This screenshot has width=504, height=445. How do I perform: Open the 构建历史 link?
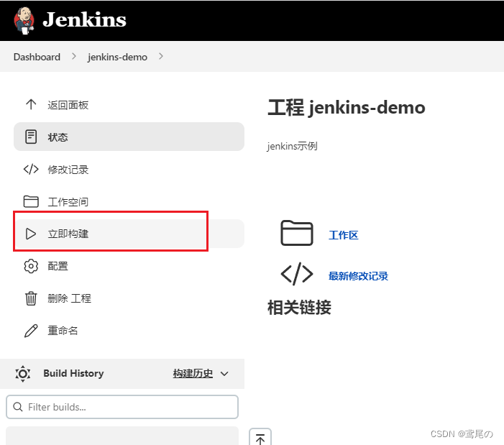(193, 373)
